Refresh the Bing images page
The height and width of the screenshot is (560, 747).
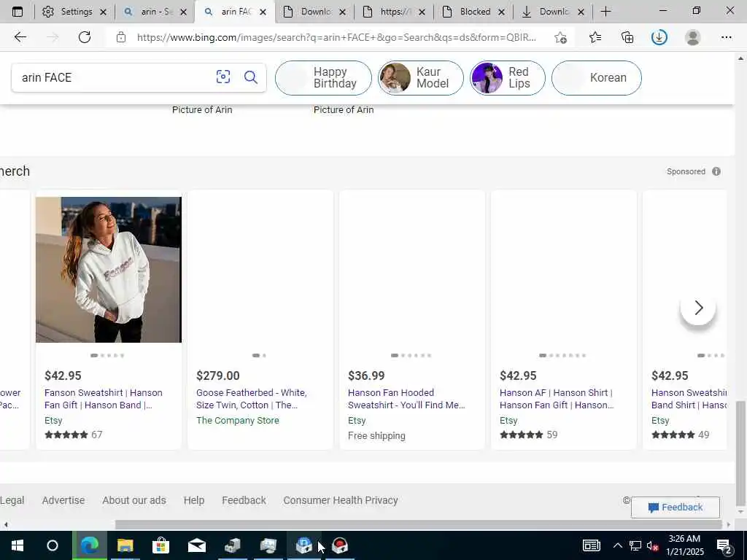click(x=85, y=37)
